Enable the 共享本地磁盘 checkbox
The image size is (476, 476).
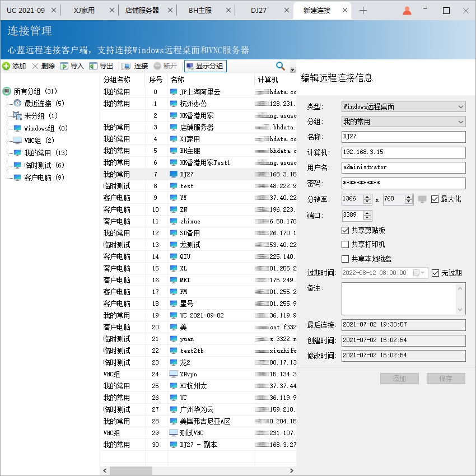pos(345,259)
